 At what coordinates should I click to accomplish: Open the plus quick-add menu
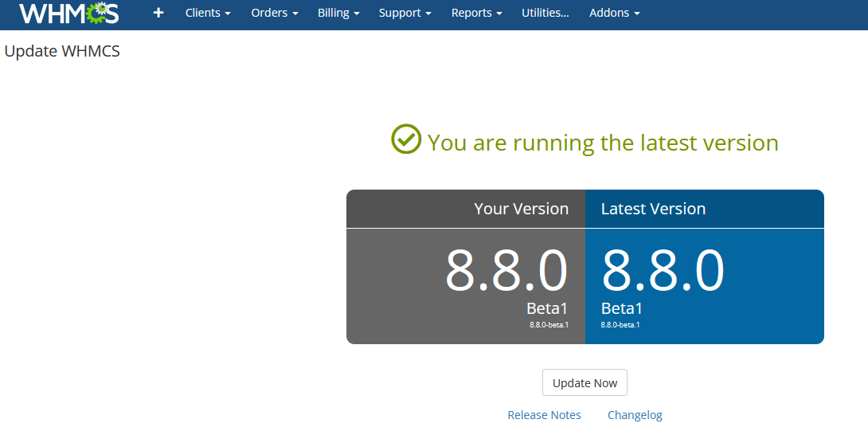(158, 13)
